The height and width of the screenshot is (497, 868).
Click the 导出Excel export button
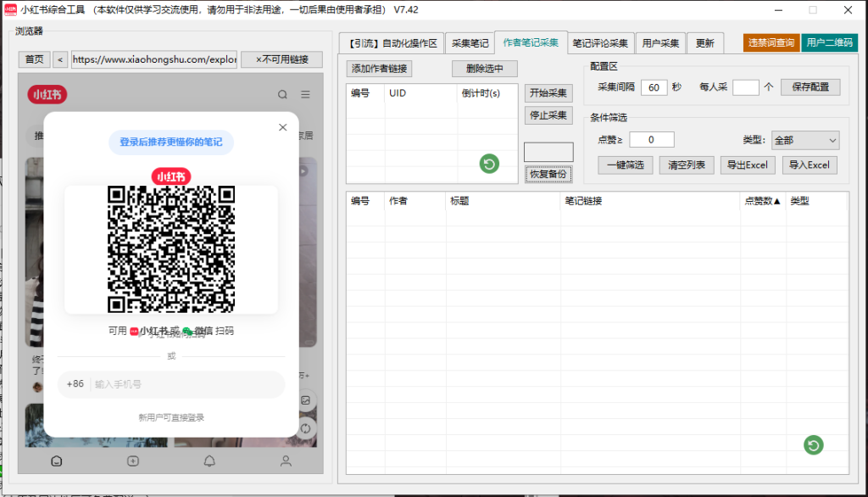click(748, 165)
